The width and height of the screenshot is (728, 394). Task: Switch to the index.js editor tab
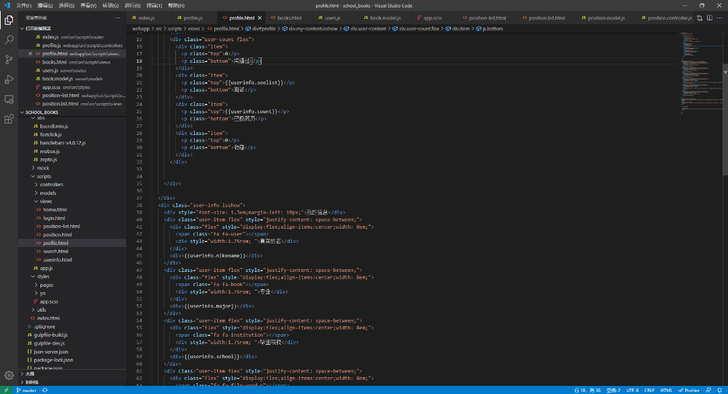tap(147, 18)
